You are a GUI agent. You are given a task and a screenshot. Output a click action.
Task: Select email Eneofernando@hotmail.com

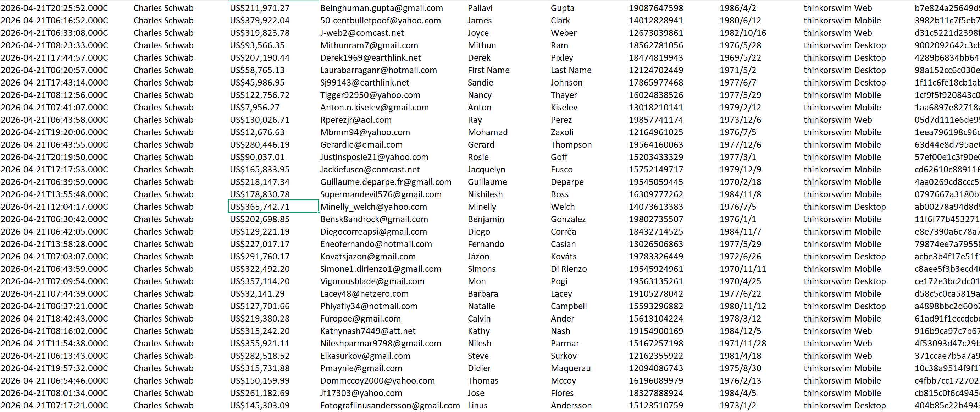tap(376, 244)
